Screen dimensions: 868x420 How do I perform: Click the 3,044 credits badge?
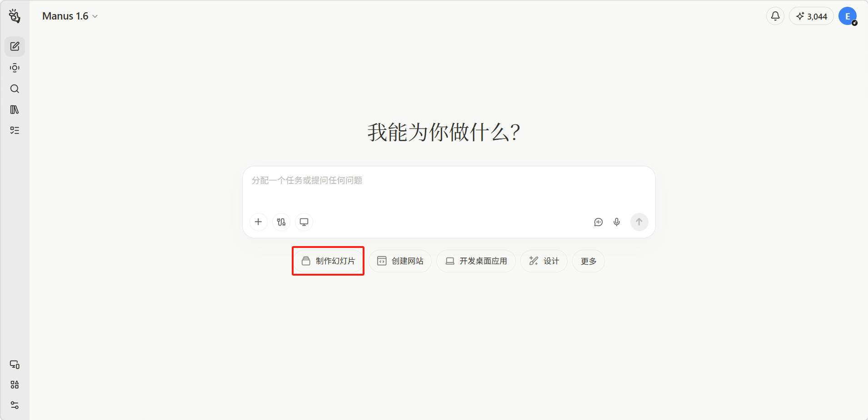click(811, 16)
